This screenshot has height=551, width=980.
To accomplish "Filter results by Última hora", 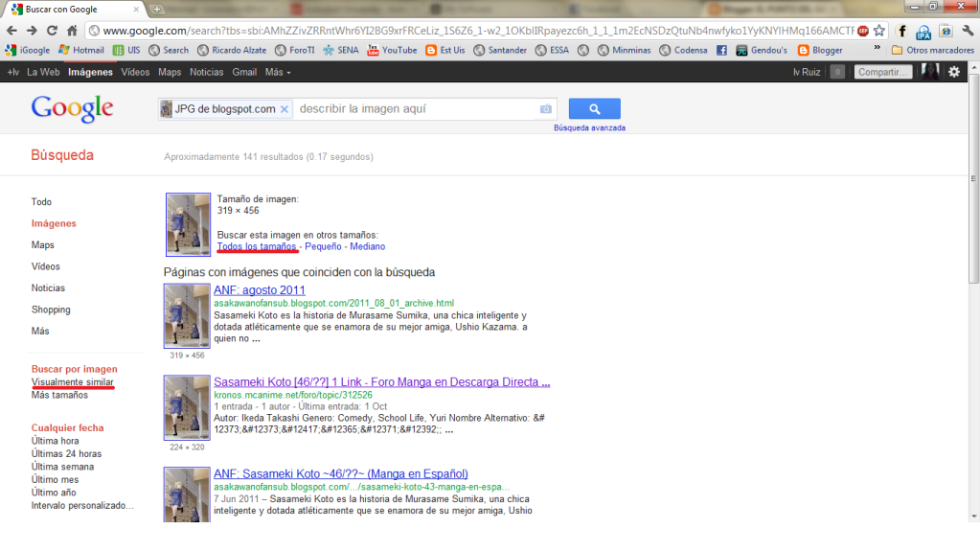I will click(x=55, y=441).
